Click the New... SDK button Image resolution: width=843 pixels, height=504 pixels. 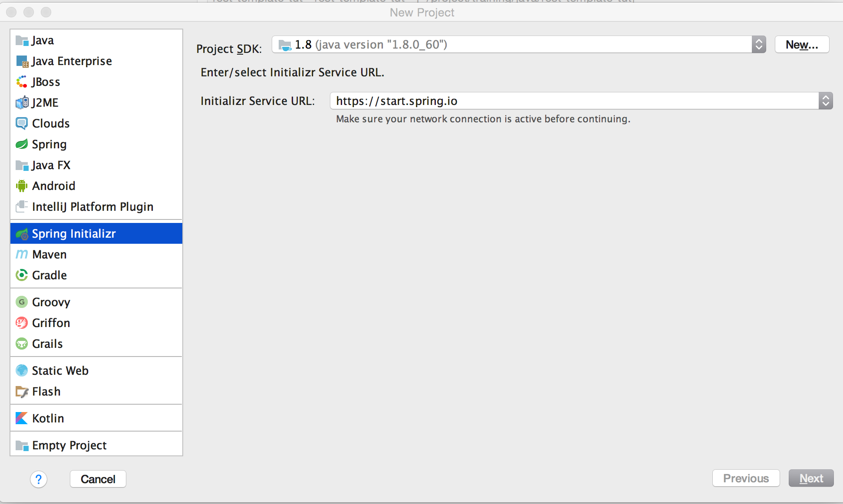[802, 45]
